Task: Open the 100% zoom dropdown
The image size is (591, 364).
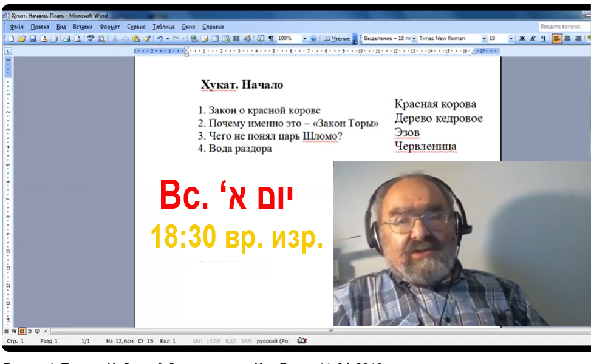Action: coord(305,38)
